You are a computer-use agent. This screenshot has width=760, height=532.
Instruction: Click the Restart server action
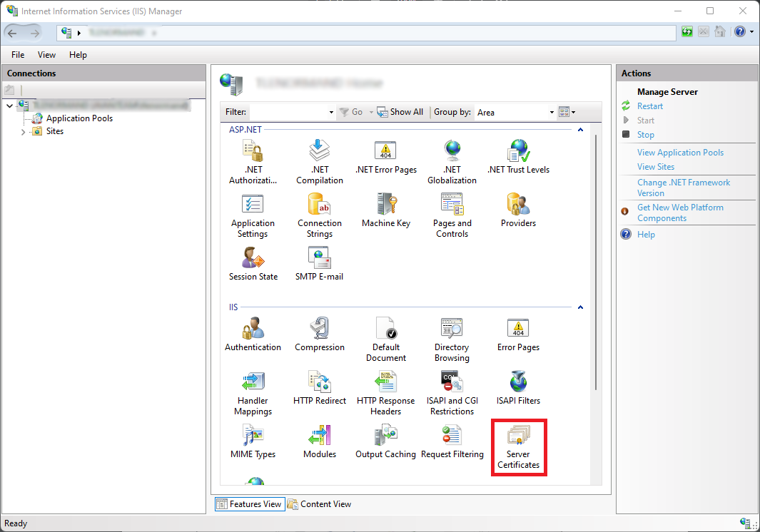pyautogui.click(x=649, y=106)
